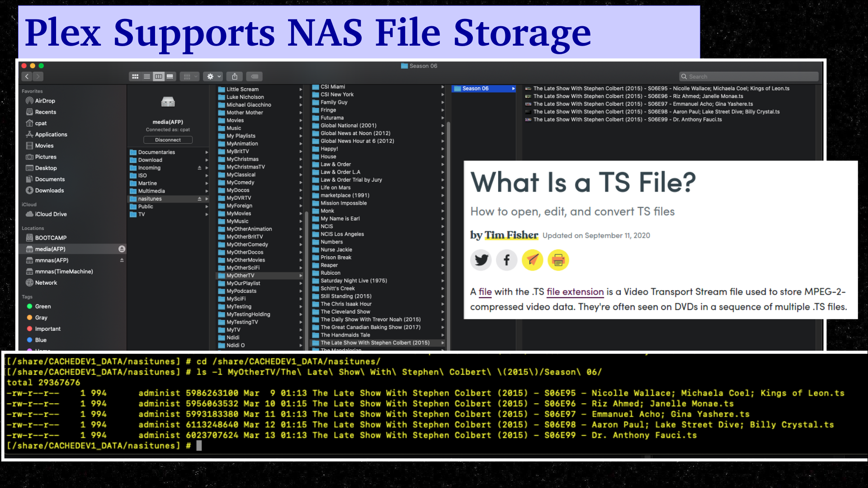Open the Action gear dropdown menu
Viewport: 868px width, 488px height.
(x=213, y=77)
